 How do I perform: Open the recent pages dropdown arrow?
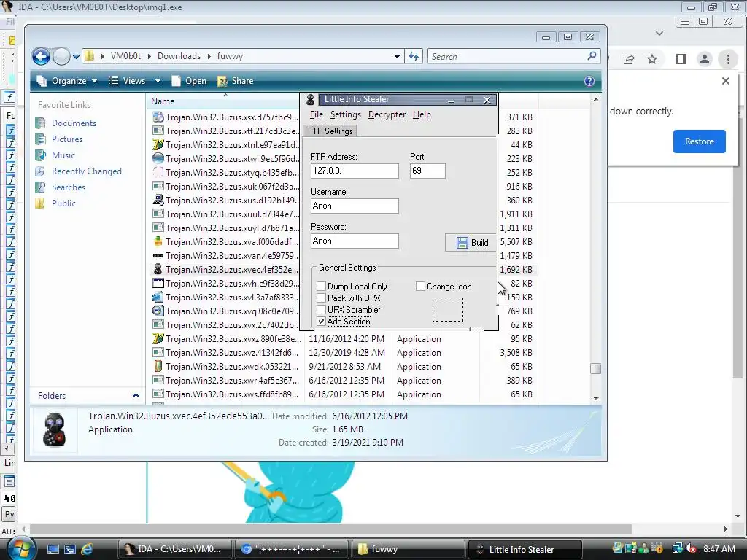76,57
